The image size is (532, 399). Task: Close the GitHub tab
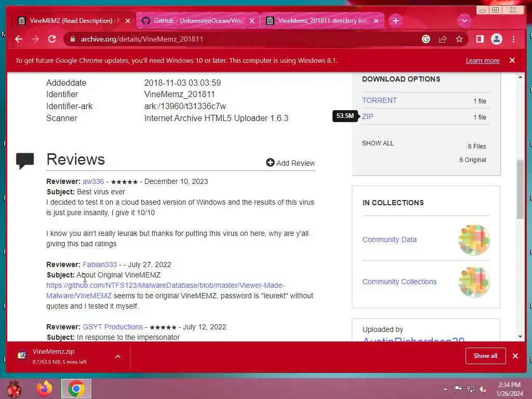252,21
